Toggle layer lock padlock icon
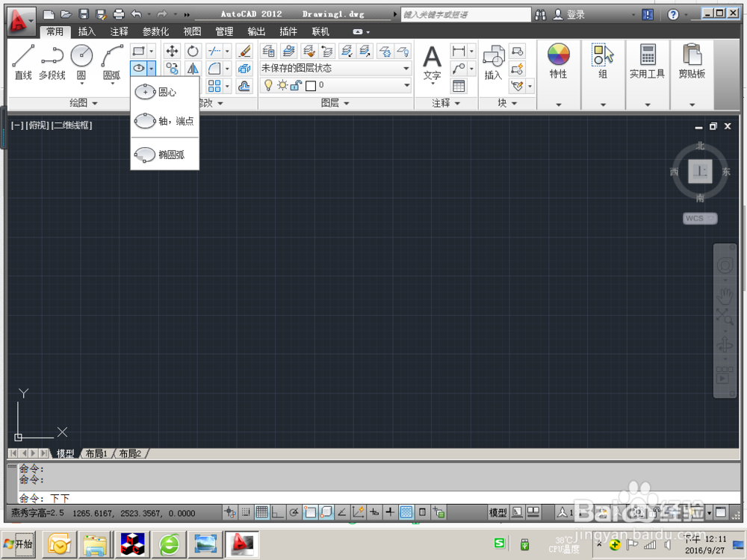 297,85
